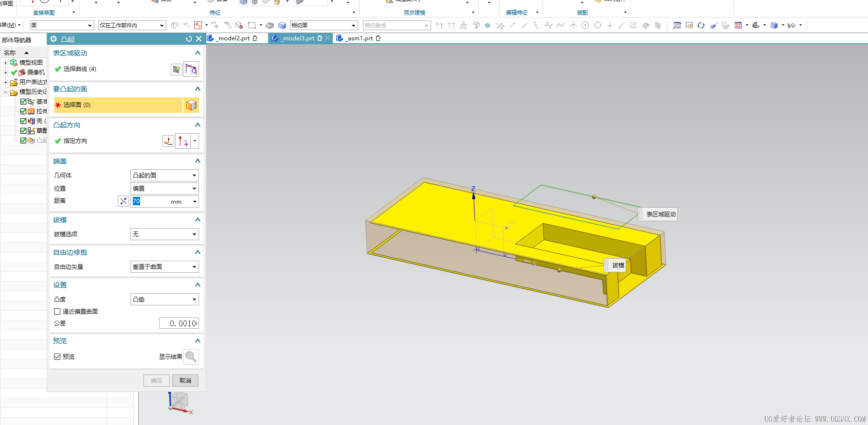868x425 pixels.
Task: Click the red arrow vector type icon
Action: click(183, 141)
